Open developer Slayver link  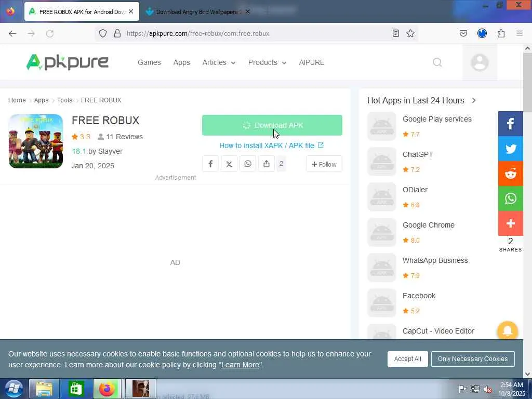click(x=110, y=151)
